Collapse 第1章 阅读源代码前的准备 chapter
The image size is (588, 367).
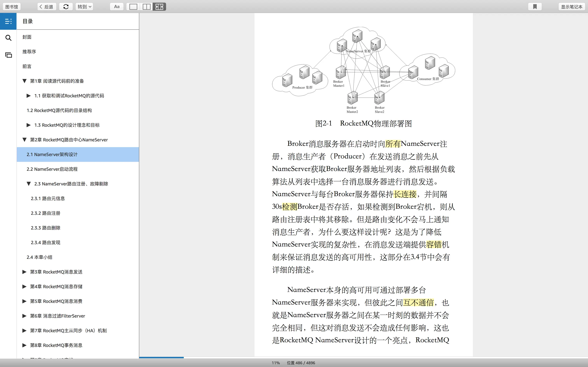24,81
